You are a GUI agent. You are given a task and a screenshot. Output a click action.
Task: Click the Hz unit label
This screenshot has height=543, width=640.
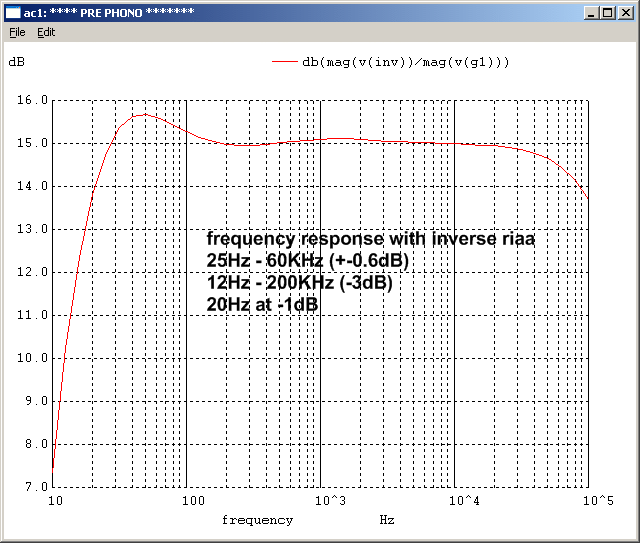387,520
